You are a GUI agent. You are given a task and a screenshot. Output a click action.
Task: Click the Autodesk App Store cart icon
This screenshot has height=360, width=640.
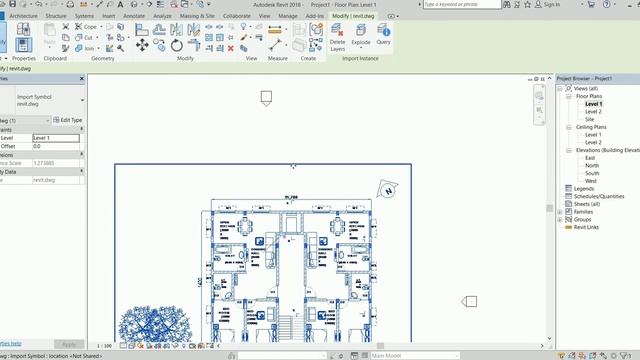(x=591, y=4)
